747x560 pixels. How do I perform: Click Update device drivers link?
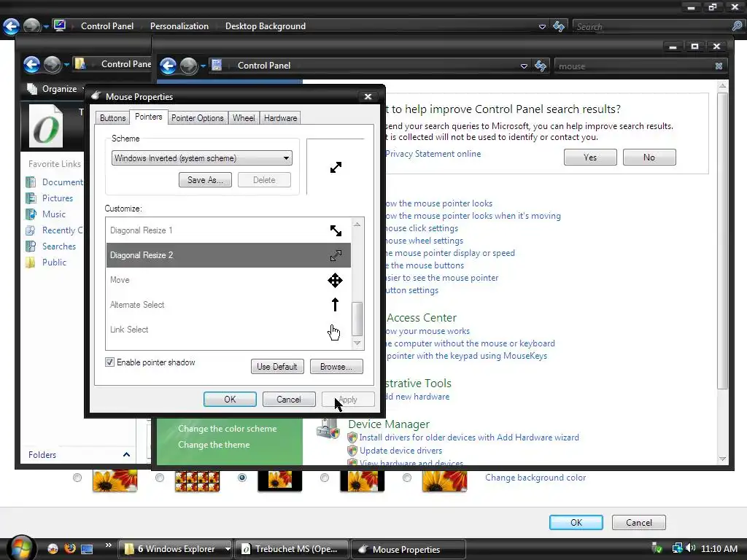pos(400,451)
